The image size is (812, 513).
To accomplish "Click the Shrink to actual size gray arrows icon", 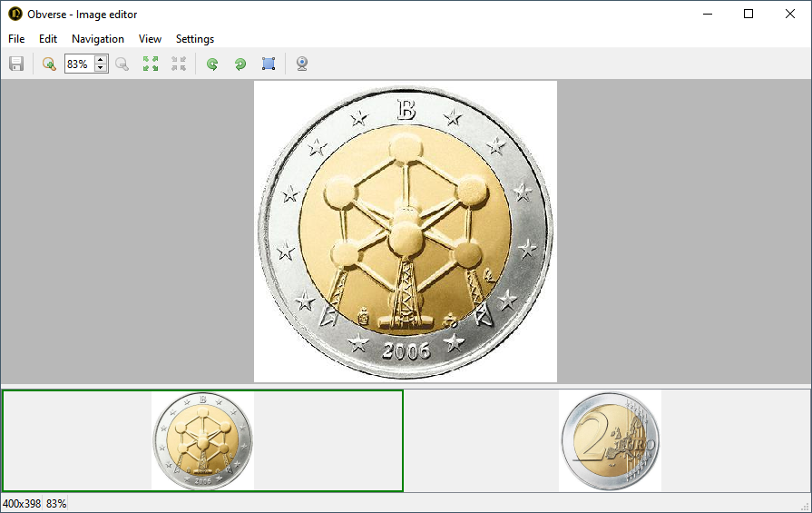I will (179, 64).
